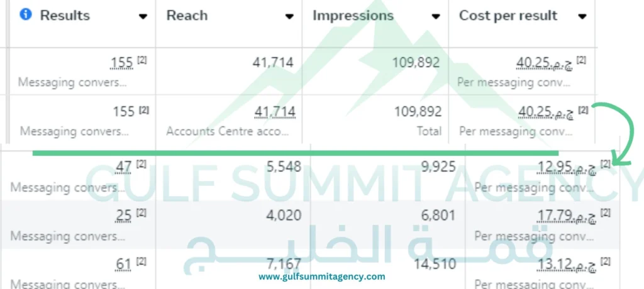Image resolution: width=644 pixels, height=289 pixels.
Task: Open the Reach column dropdown arrow
Action: pos(289,16)
